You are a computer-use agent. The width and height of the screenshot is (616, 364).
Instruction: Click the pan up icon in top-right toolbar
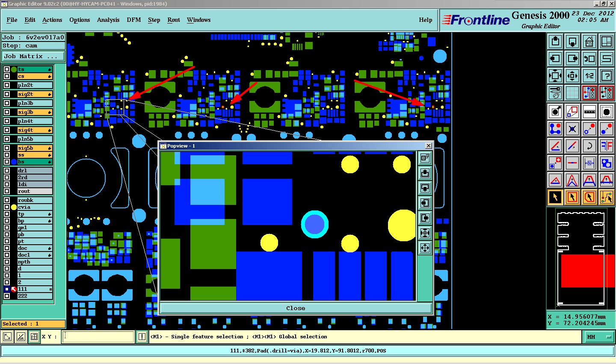tap(555, 41)
